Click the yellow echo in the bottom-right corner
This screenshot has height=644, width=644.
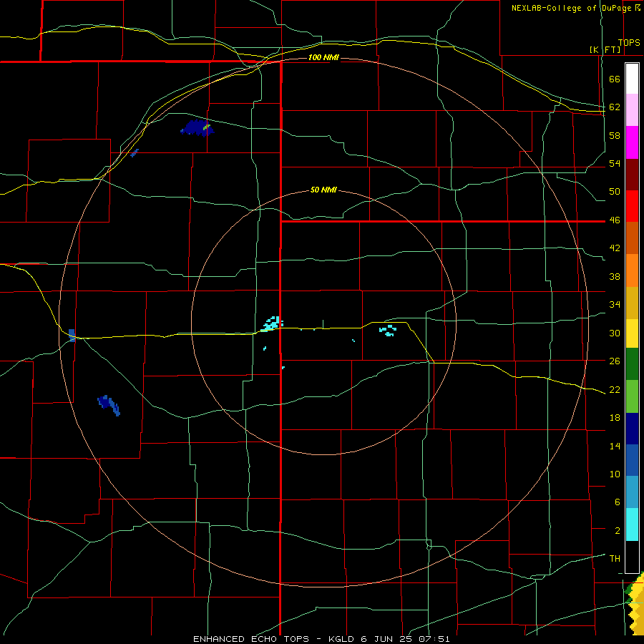(x=635, y=608)
